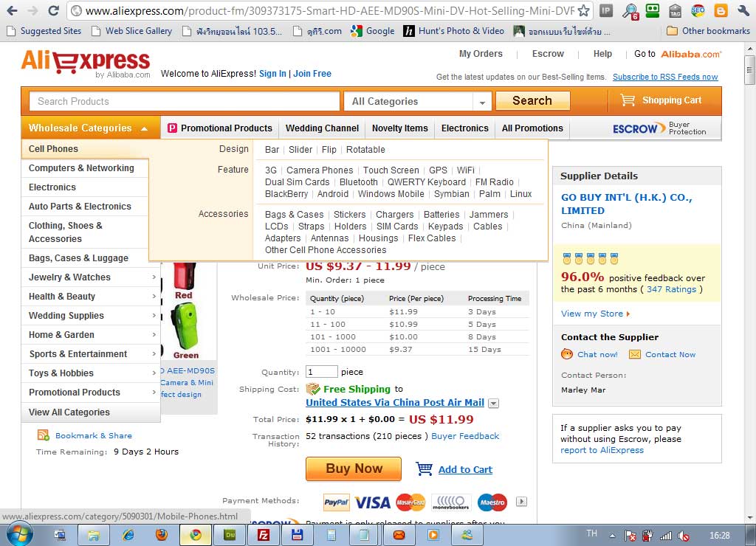Image resolution: width=756 pixels, height=546 pixels.
Task: Click the report to AliExpress link
Action: coord(602,450)
